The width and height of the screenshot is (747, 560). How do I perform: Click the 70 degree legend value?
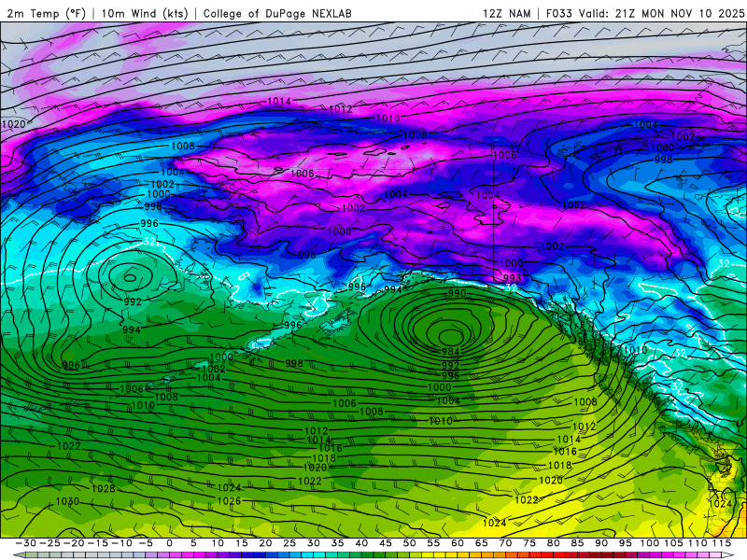[x=505, y=543]
